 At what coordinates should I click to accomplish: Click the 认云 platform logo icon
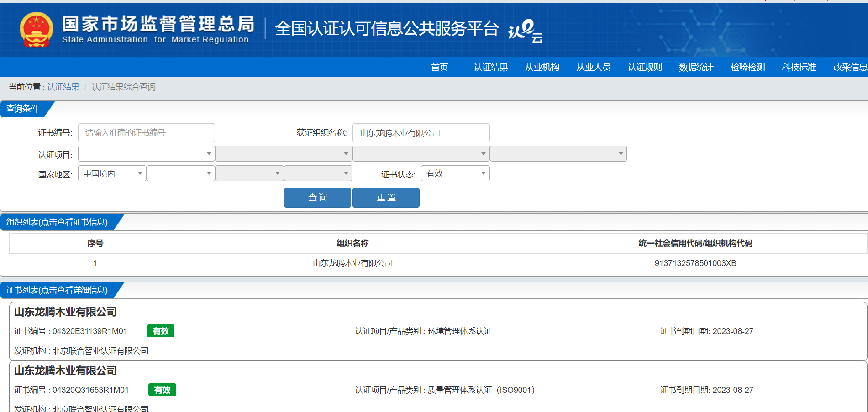tap(526, 31)
